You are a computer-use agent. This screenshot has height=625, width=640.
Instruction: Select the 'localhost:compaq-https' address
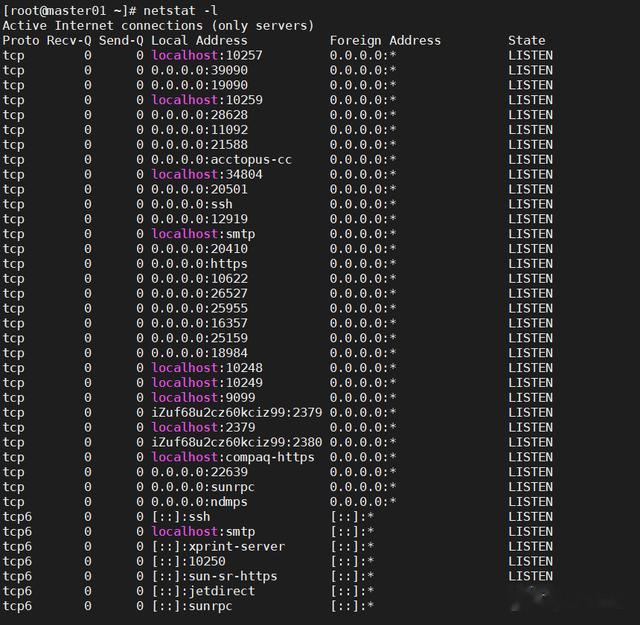[233, 458]
